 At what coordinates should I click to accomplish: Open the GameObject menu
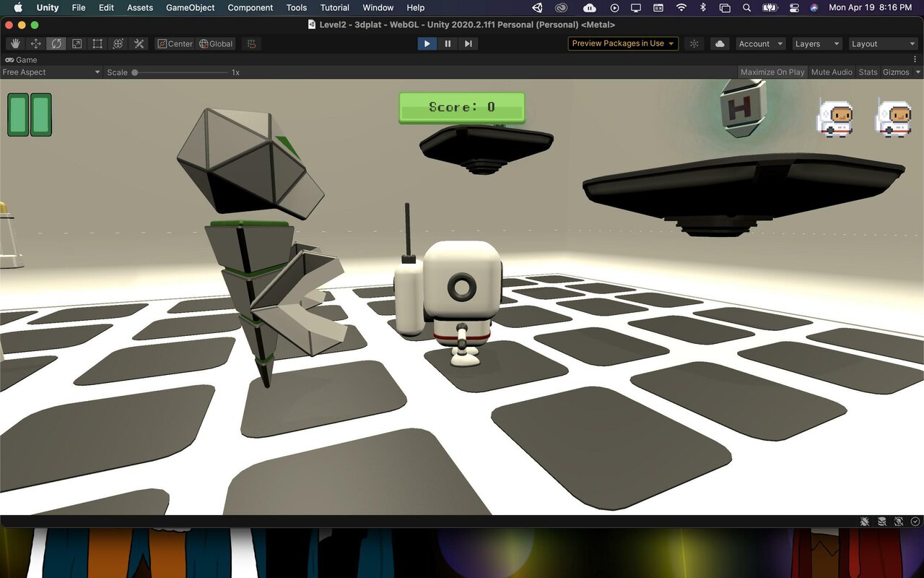click(x=191, y=7)
